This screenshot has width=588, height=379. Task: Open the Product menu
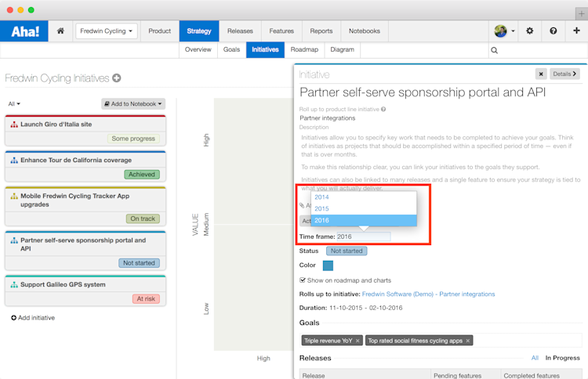point(159,31)
